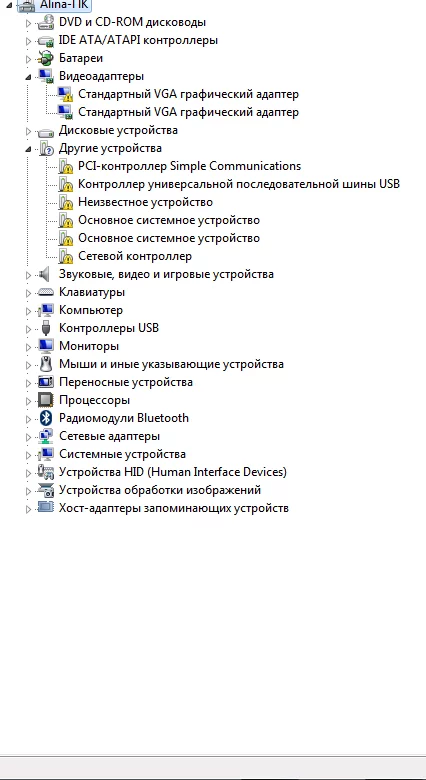Viewport: 426px width, 780px height.
Task: Select first Стандартный VGA графический адаптер
Action: tap(189, 94)
